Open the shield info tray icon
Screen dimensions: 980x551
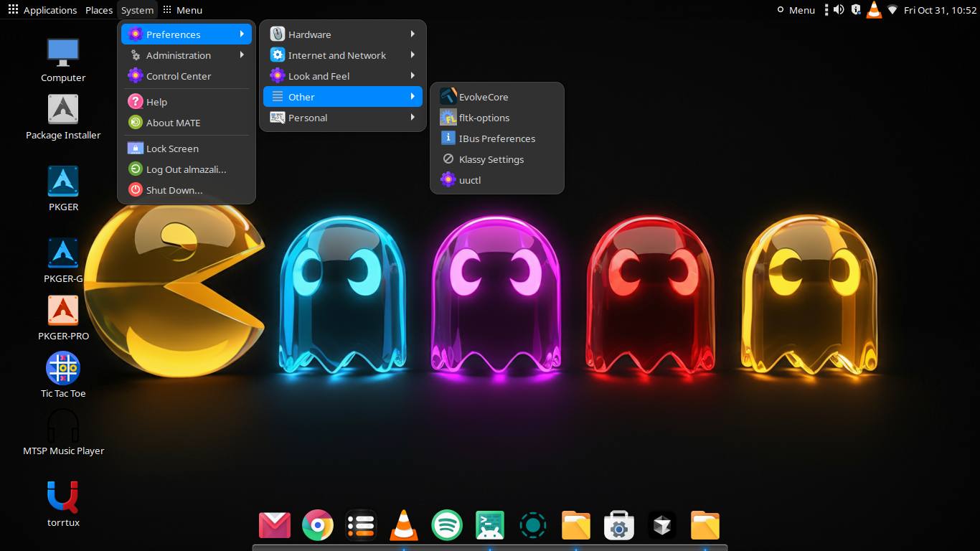(x=856, y=10)
